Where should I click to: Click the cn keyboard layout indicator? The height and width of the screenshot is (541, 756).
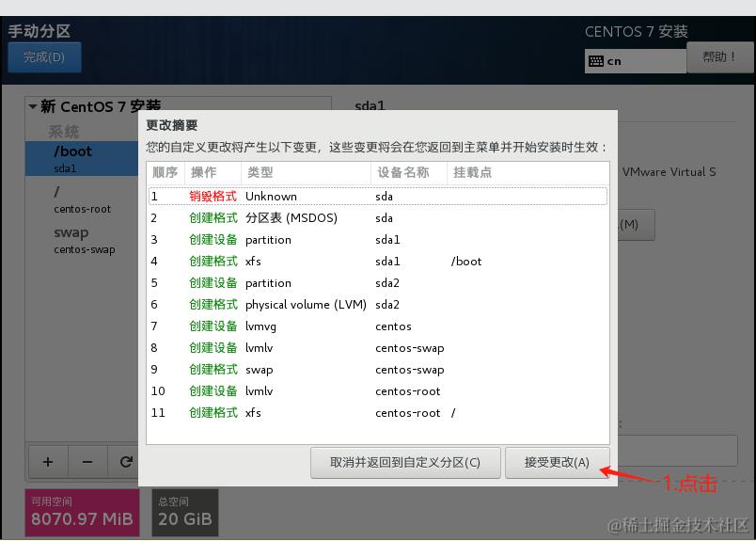tap(635, 61)
